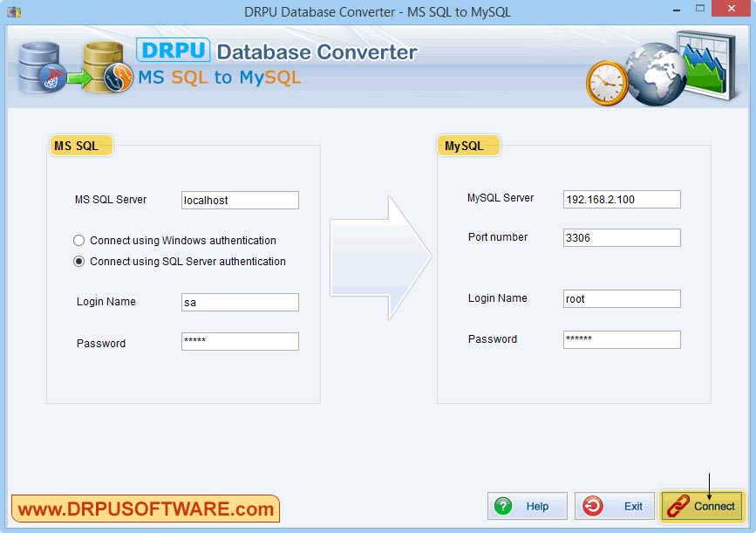The image size is (756, 533).
Task: Click the MS SQL Password field
Action: click(x=239, y=341)
